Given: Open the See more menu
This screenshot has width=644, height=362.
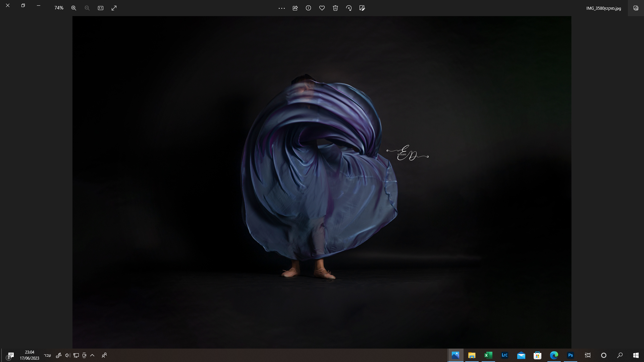Looking at the screenshot, I should 282,8.
